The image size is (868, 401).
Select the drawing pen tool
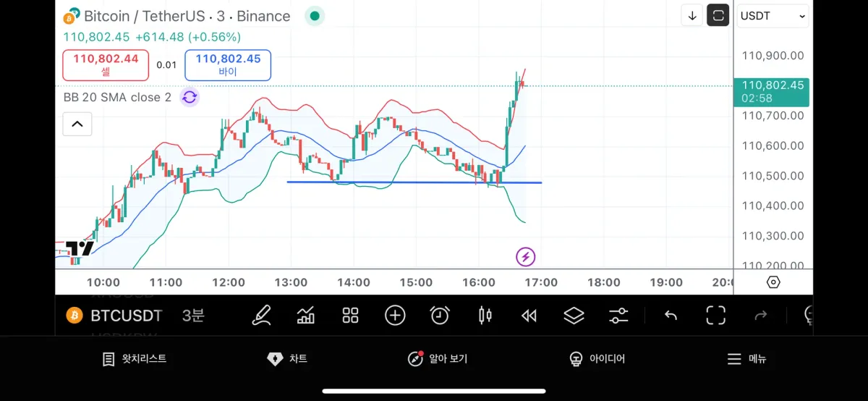[261, 315]
